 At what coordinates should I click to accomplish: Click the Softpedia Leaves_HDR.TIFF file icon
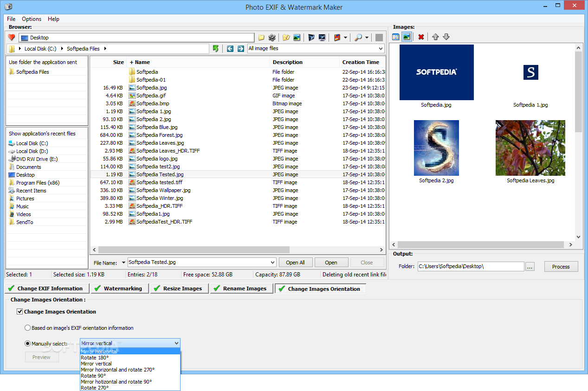point(132,151)
